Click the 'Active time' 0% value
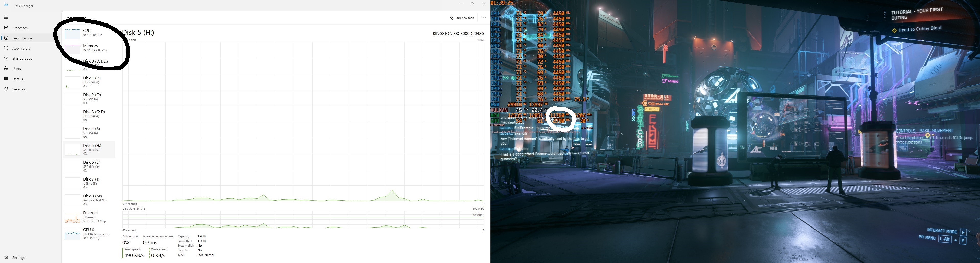This screenshot has height=263, width=980. [x=126, y=243]
